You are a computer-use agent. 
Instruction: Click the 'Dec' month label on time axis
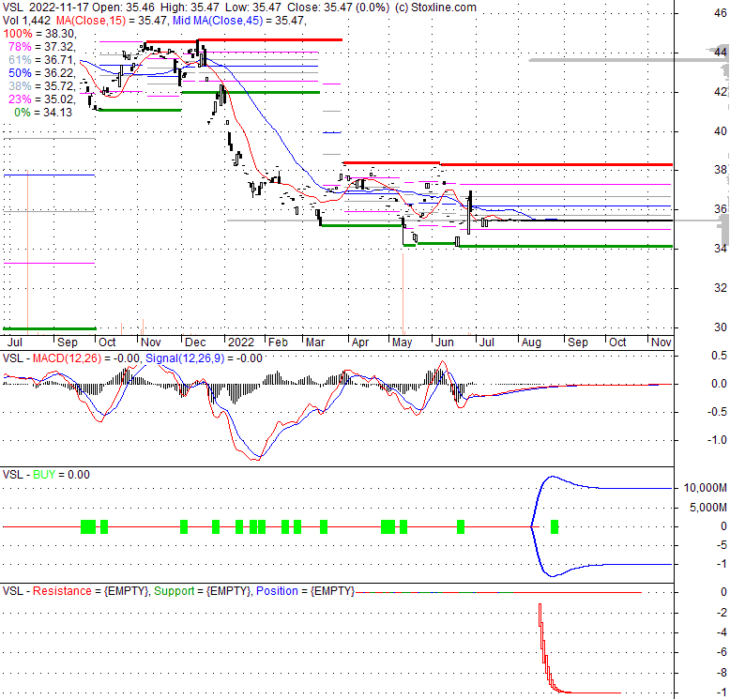point(195,342)
